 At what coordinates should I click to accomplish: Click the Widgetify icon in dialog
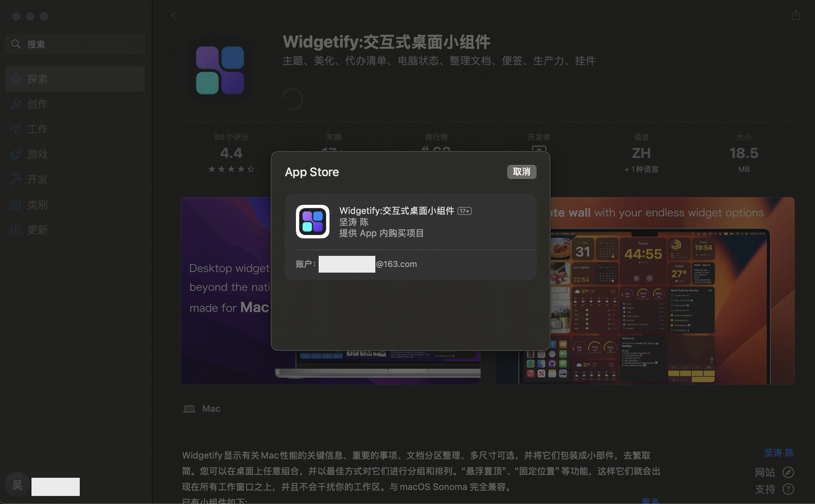point(312,222)
